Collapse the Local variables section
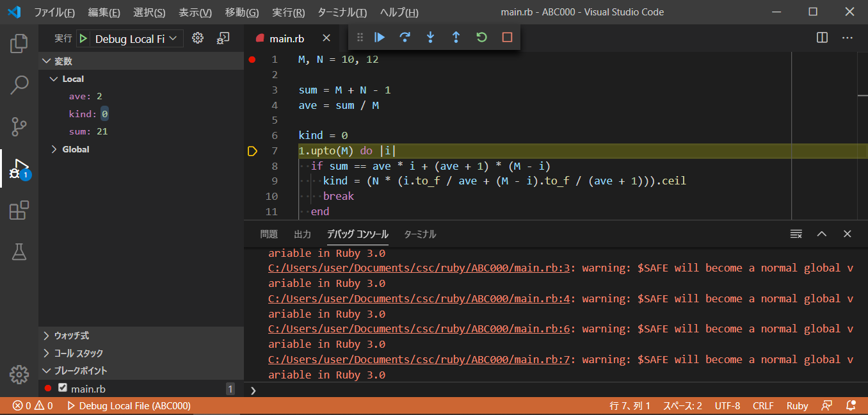 [54, 78]
